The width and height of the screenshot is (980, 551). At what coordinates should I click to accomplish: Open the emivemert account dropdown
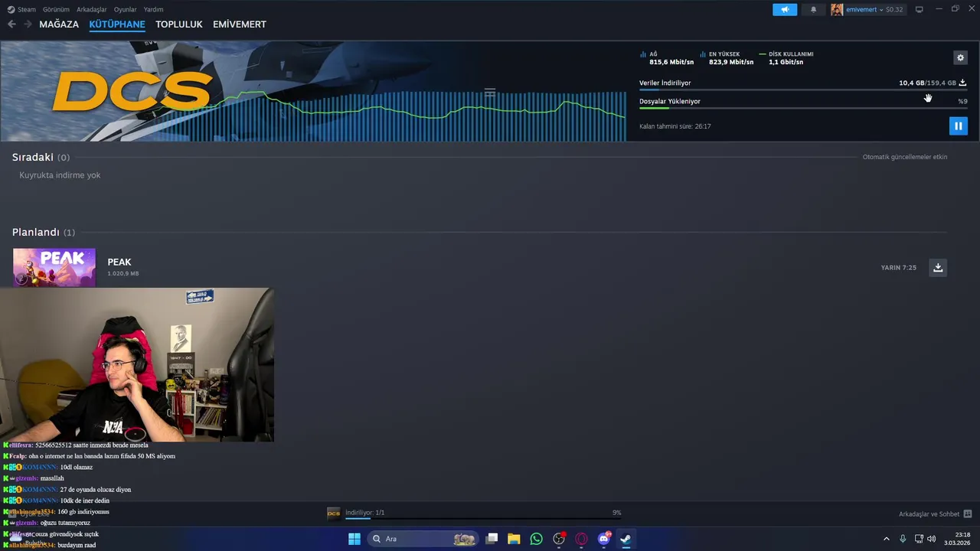click(x=867, y=9)
